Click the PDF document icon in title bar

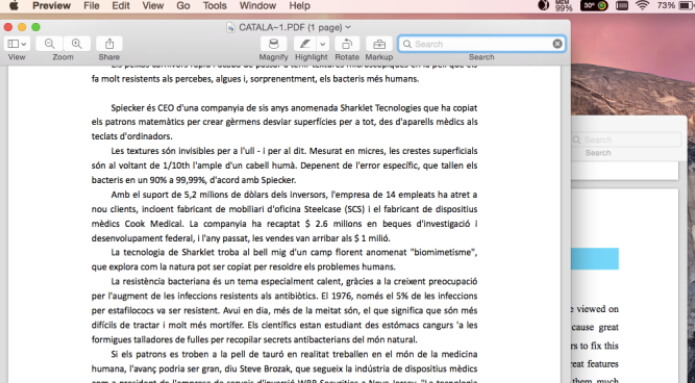click(230, 27)
